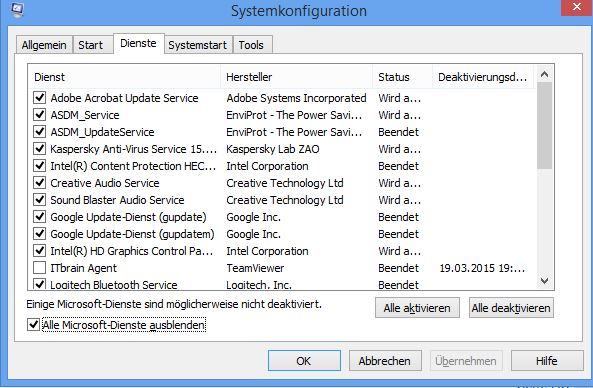This screenshot has height=388, width=593.
Task: Click the Systemkonfiguration title bar icon
Action: tap(17, 9)
